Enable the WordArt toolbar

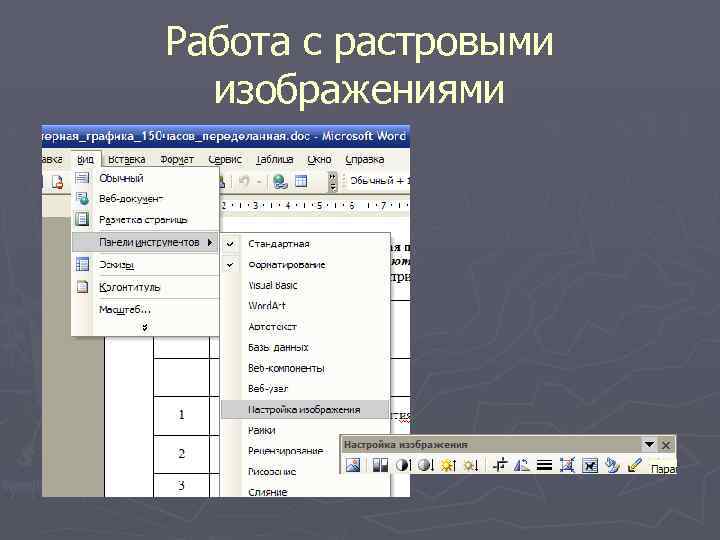tap(305, 306)
